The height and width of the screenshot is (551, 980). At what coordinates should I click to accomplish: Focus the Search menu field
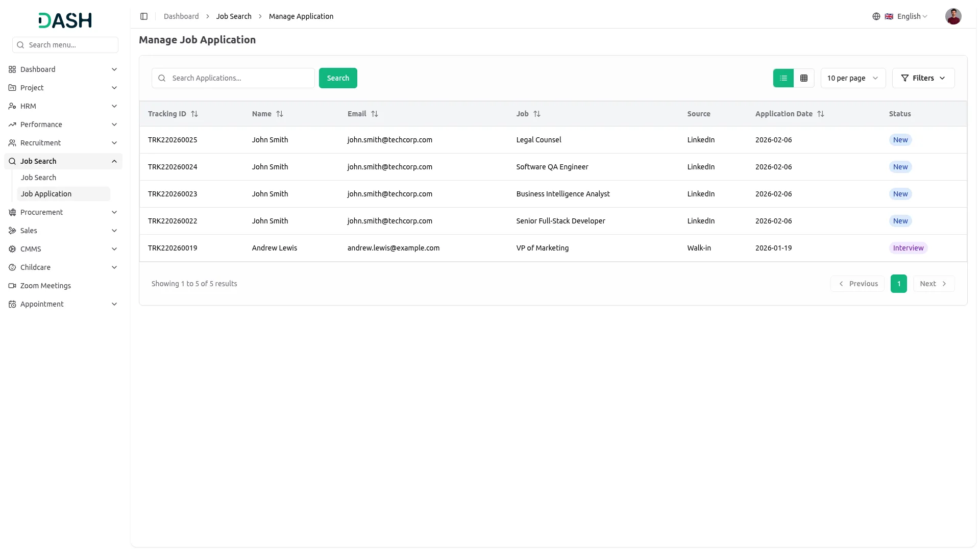(x=65, y=45)
